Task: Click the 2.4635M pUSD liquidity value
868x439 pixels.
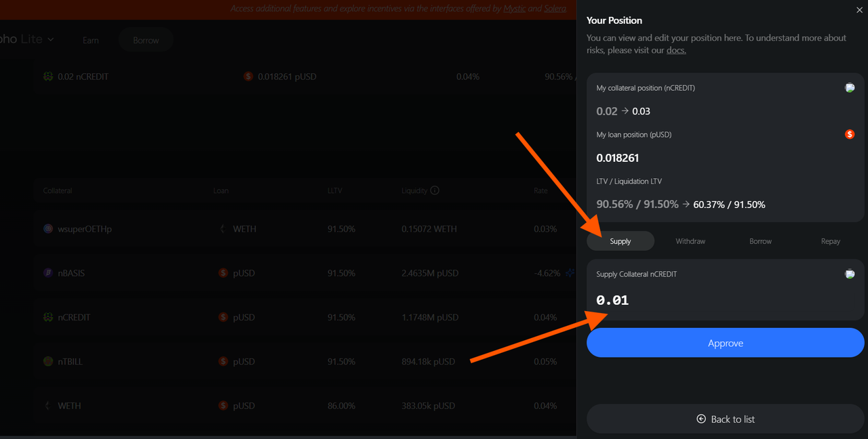Action: click(430, 273)
